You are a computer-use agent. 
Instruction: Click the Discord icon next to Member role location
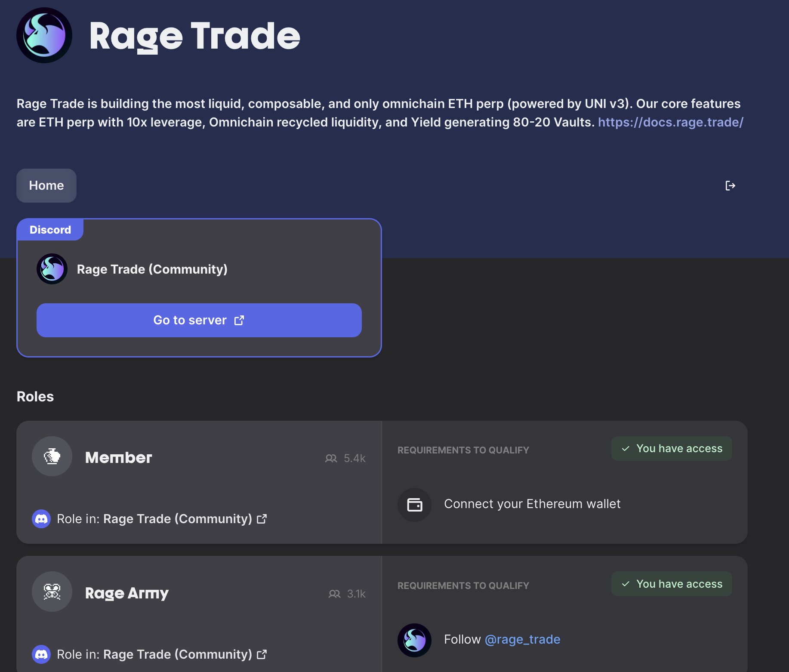click(x=41, y=519)
